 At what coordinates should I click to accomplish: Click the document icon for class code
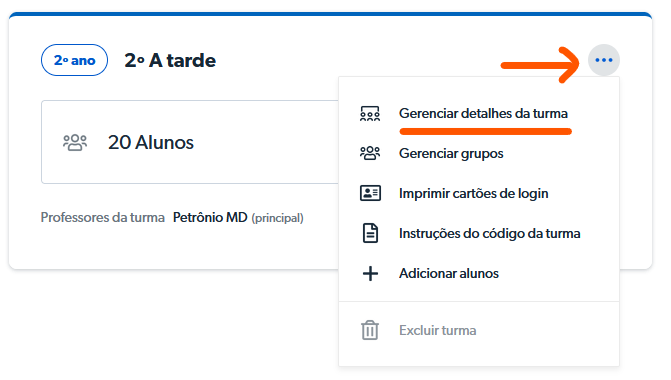pyautogui.click(x=370, y=233)
